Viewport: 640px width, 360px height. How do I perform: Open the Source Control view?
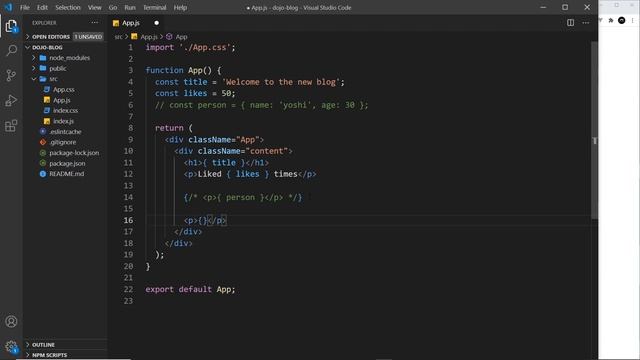11,76
